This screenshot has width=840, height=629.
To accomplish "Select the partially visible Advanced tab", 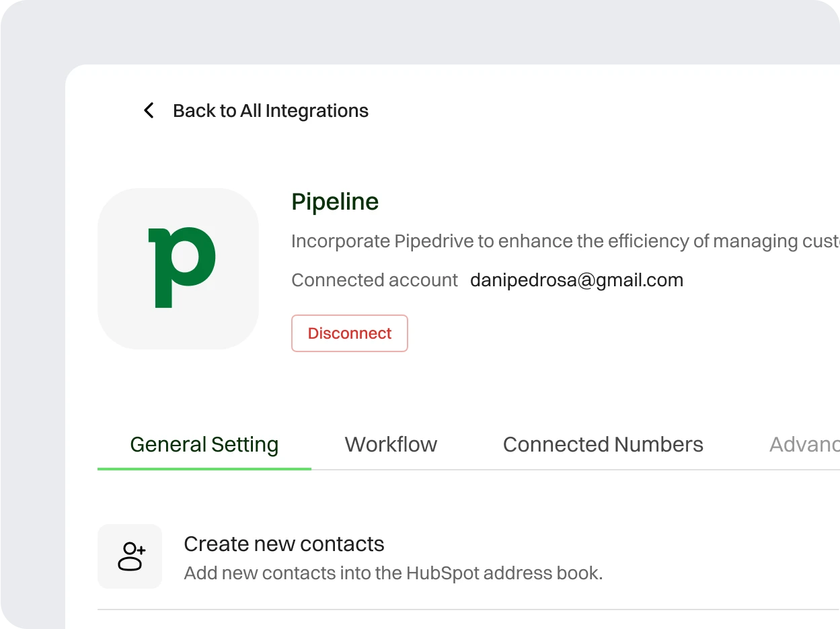I will (x=804, y=445).
